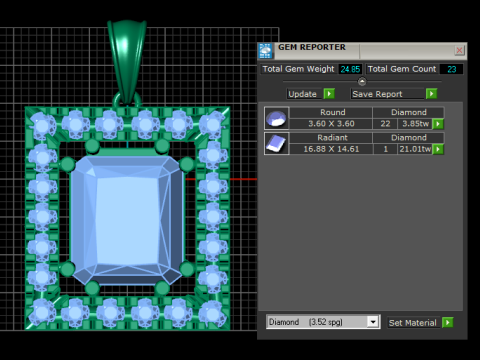Screen dimensions: 480x360
Task: Click the Total Gem Count value 23
Action: coord(451,69)
